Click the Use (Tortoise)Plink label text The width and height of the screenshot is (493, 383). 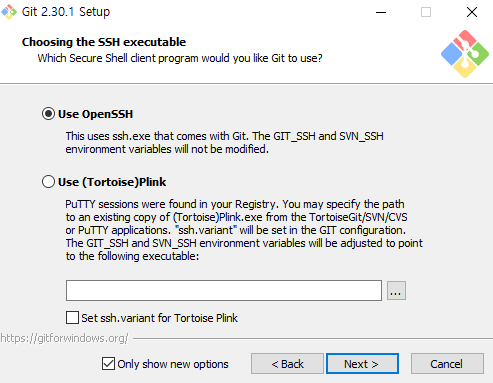click(x=112, y=182)
